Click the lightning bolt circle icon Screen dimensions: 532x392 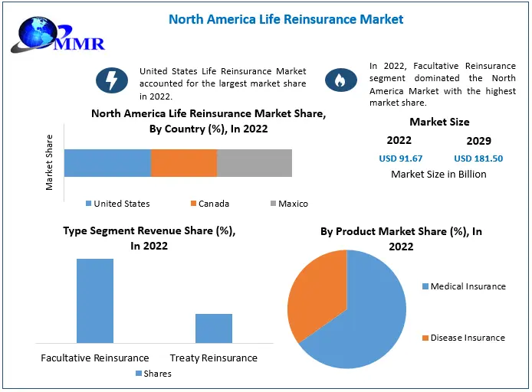pos(111,80)
